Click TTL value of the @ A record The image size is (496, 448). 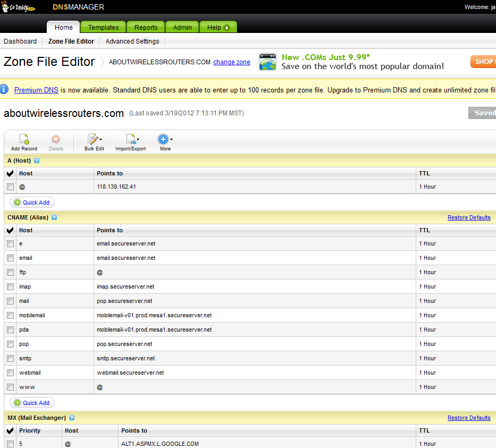pyautogui.click(x=427, y=187)
